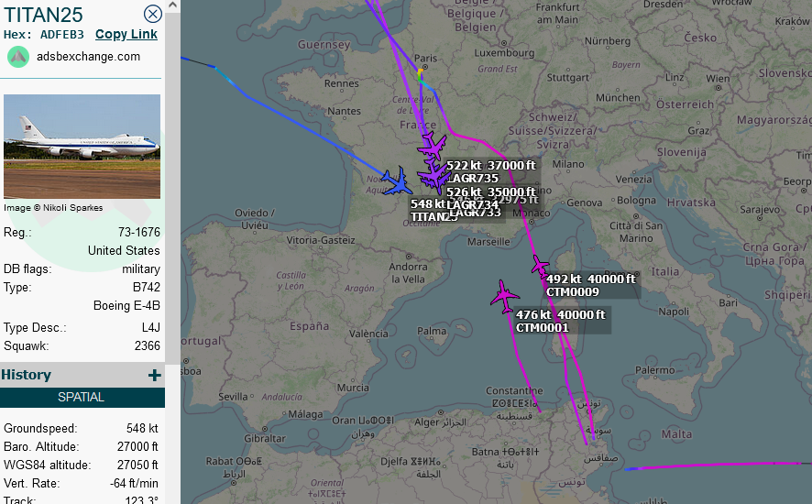Select the SPATIAL section header

coord(82,398)
